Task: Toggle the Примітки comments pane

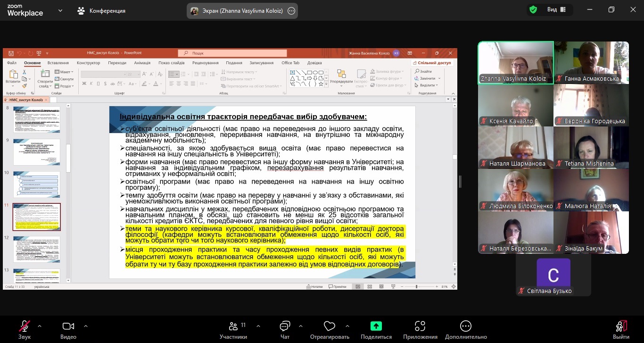Action: (x=339, y=286)
